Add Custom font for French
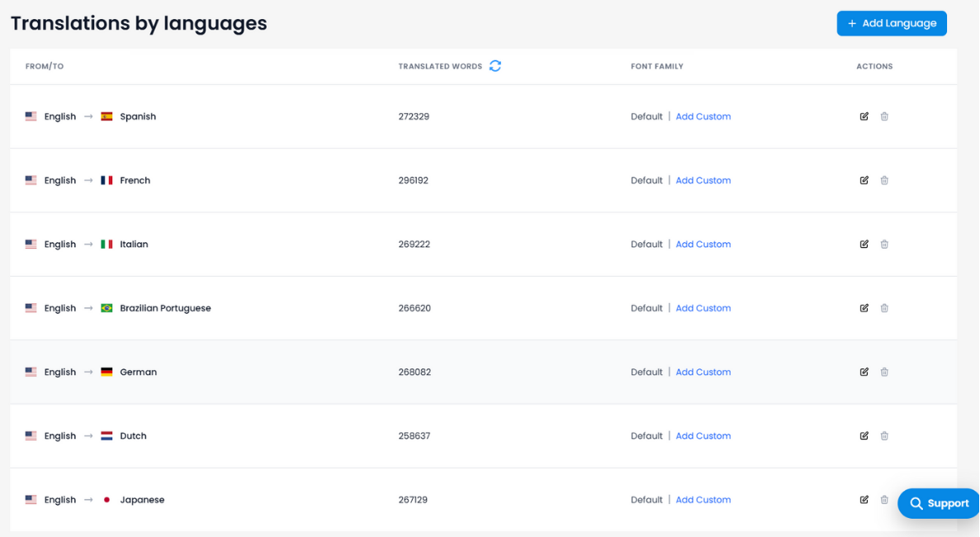 (703, 180)
